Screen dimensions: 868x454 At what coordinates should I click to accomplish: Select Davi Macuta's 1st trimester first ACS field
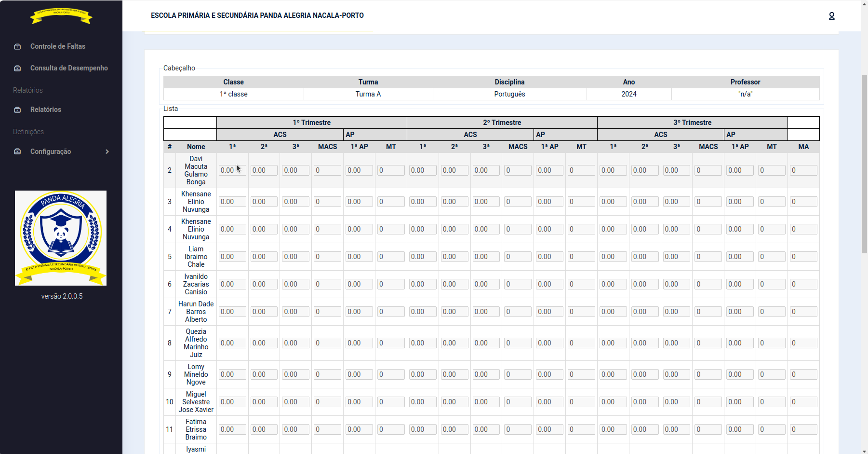pyautogui.click(x=232, y=170)
